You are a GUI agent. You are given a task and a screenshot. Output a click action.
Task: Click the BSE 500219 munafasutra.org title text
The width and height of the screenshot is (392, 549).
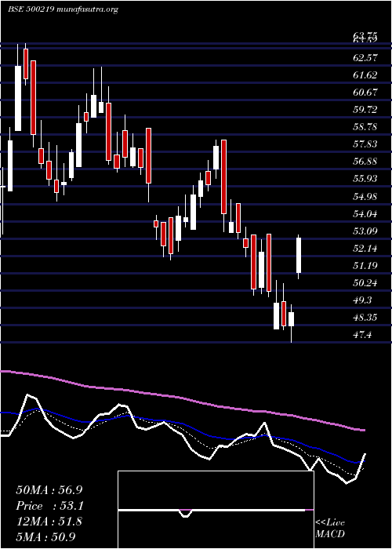63,9
